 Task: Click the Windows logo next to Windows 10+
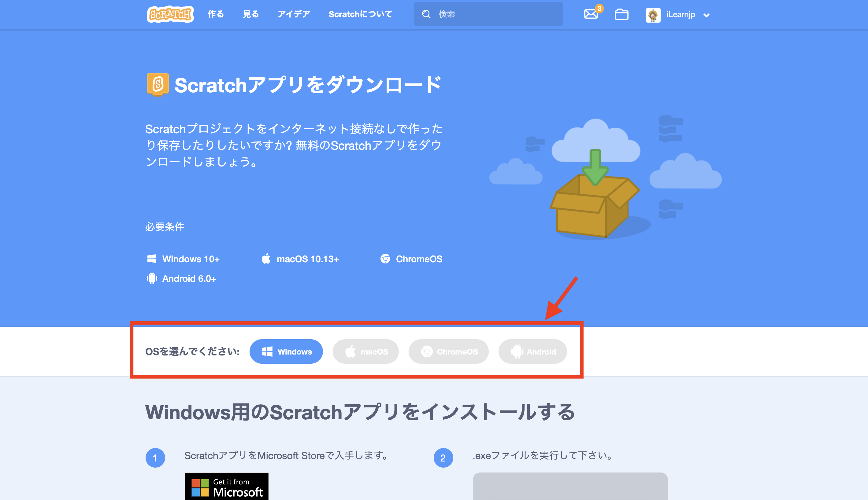(x=151, y=259)
